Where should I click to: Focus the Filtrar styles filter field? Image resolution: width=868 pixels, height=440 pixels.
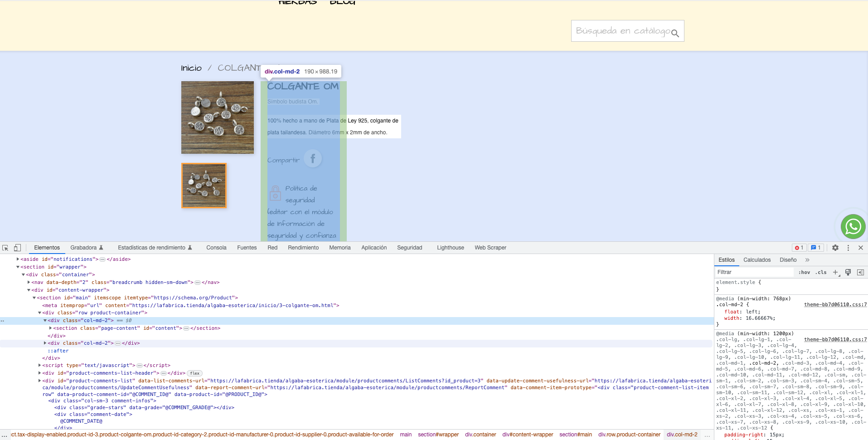click(x=754, y=272)
